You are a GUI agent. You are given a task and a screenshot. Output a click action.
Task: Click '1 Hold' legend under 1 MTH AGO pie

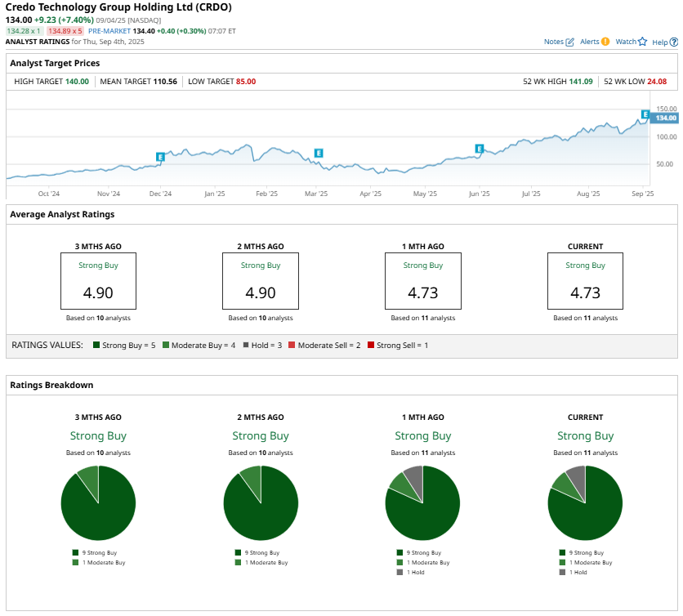click(x=411, y=573)
